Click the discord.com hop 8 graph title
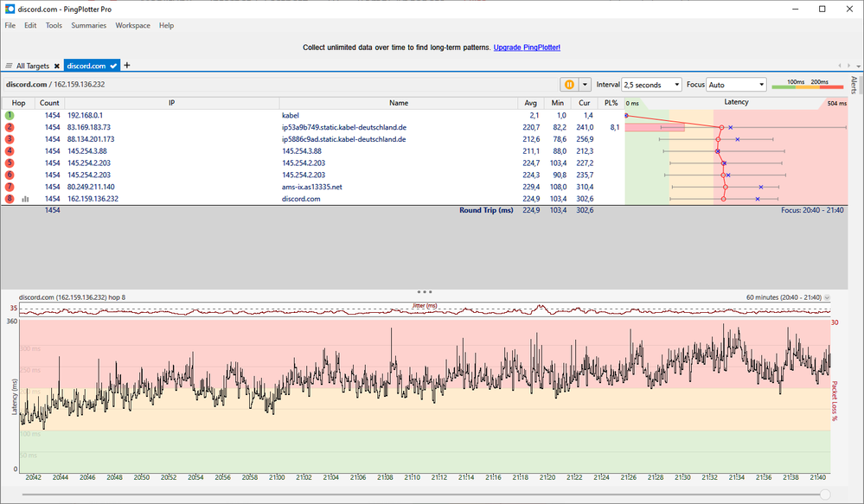The width and height of the screenshot is (864, 504). tap(72, 297)
